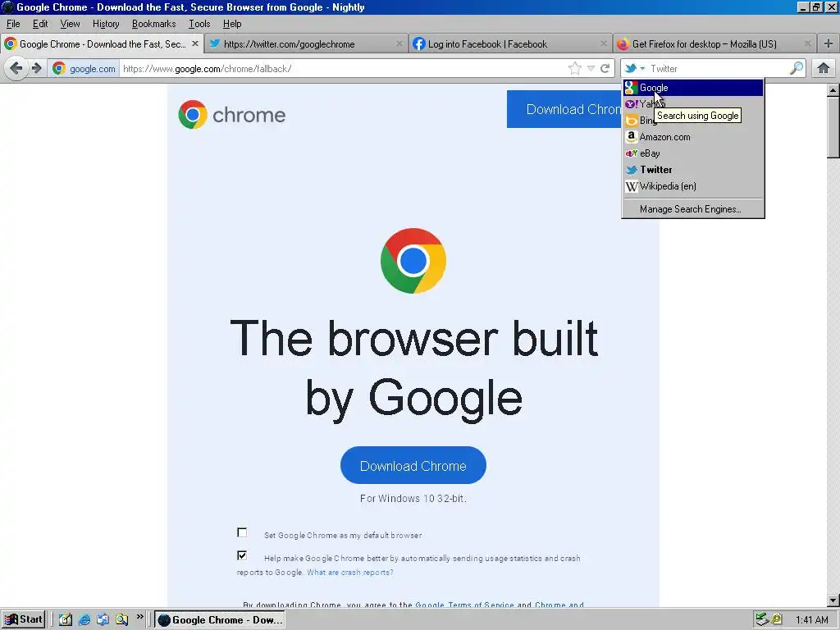Click the Chrome site identity icon in address bar
Screen dimensions: 840x630
[x=59, y=69]
